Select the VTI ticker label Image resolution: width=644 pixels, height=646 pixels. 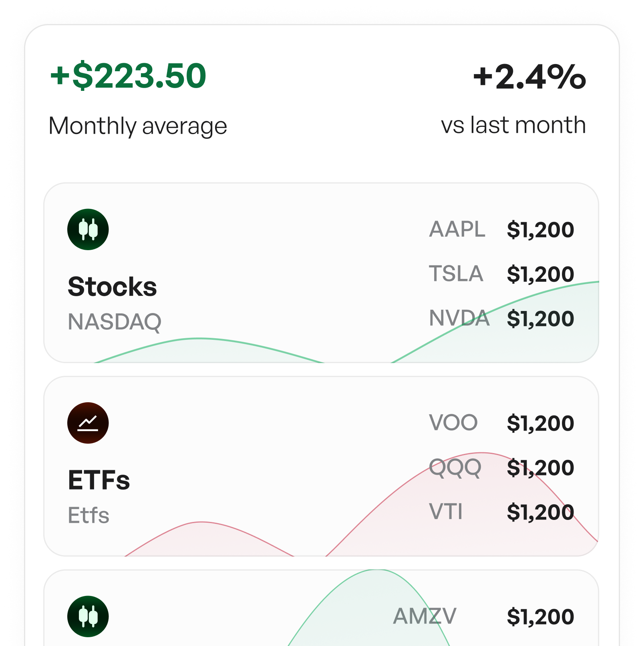[445, 512]
